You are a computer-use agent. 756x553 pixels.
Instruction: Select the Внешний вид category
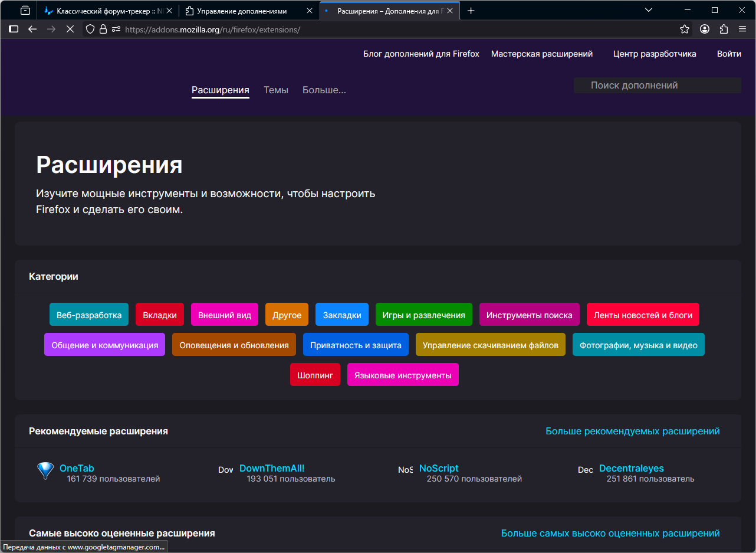225,315
